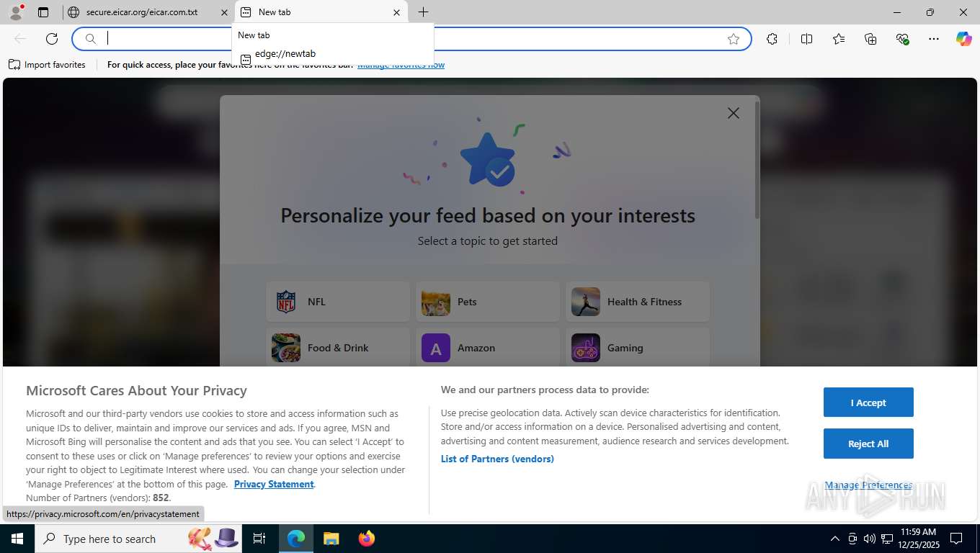Screen dimensions: 980x553
Task: Focus the address bar input
Action: (x=411, y=39)
